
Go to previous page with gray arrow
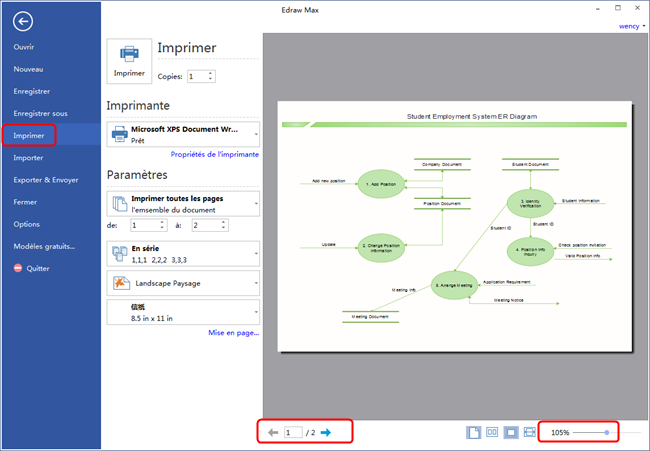[273, 432]
